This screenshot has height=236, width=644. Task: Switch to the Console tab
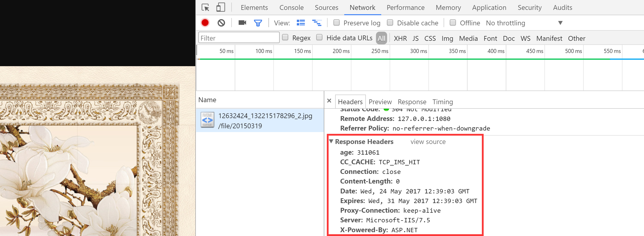point(291,8)
